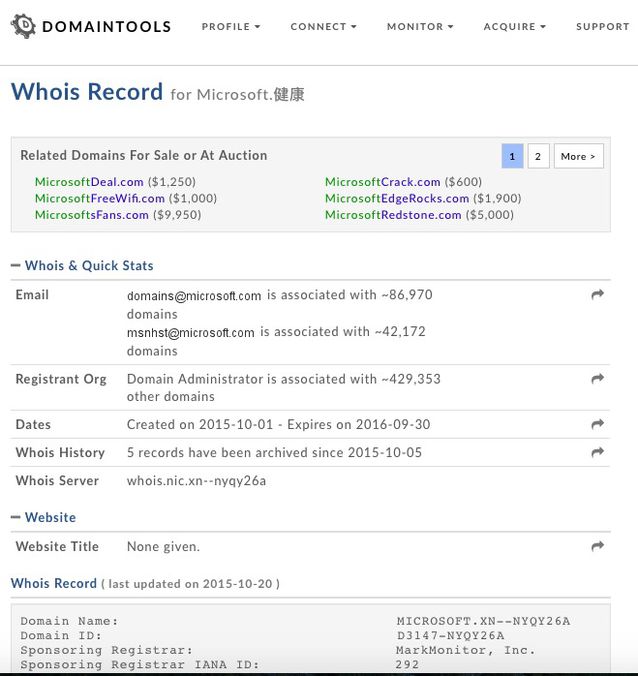Click share arrow in Email row
The image size is (638, 676).
pos(597,295)
